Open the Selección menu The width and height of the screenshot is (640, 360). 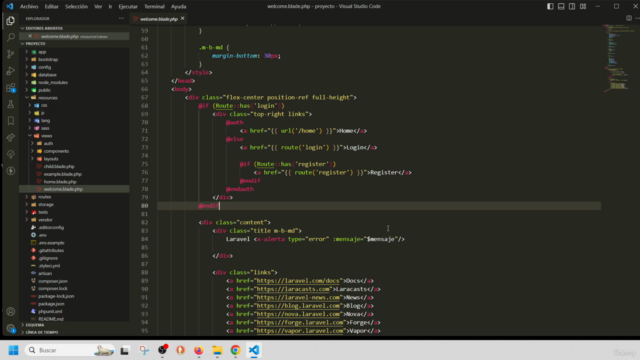tap(76, 7)
